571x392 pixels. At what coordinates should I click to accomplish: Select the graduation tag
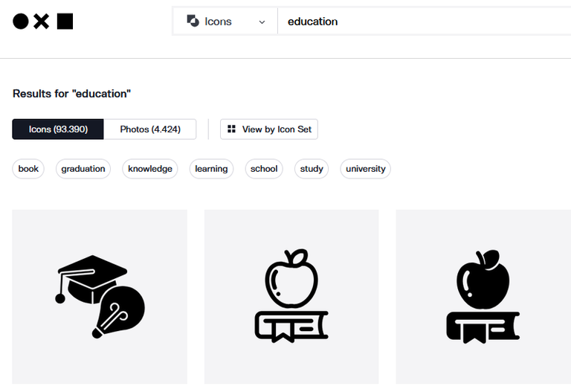tap(83, 169)
